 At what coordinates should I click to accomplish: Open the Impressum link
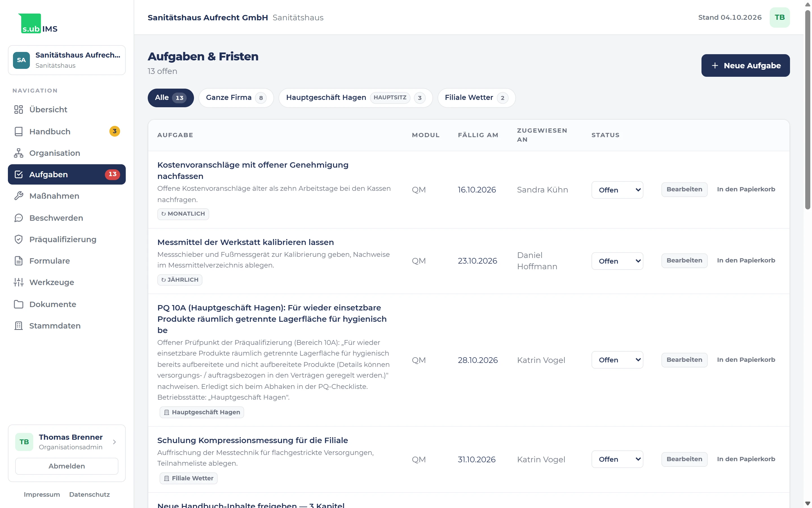click(42, 494)
